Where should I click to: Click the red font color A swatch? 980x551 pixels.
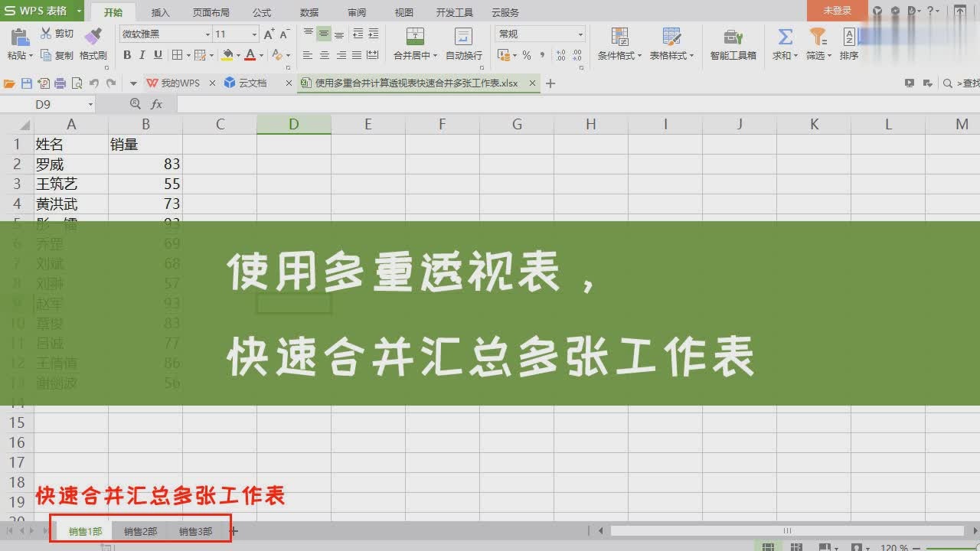click(250, 55)
